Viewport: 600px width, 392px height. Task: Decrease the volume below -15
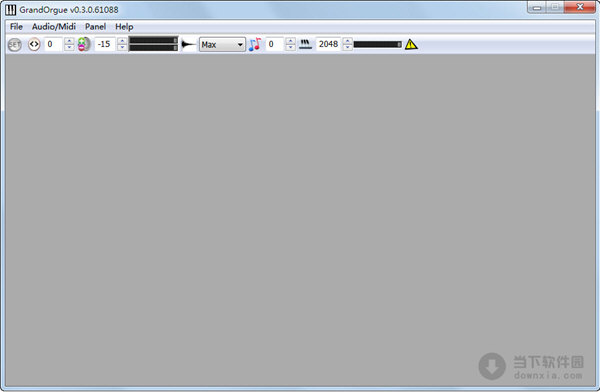coord(122,48)
